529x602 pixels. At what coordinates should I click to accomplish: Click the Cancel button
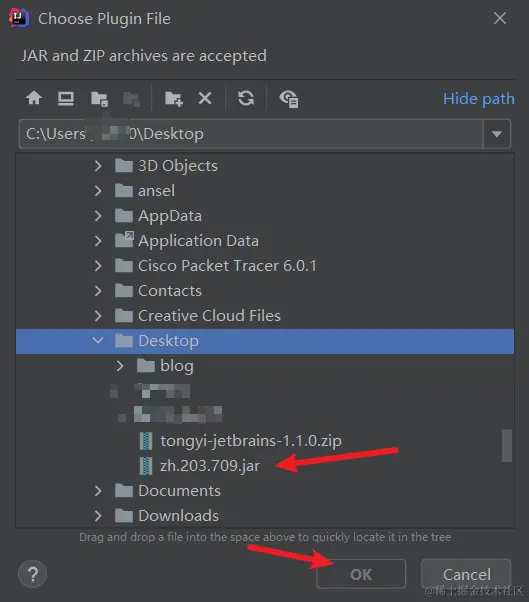click(x=466, y=574)
